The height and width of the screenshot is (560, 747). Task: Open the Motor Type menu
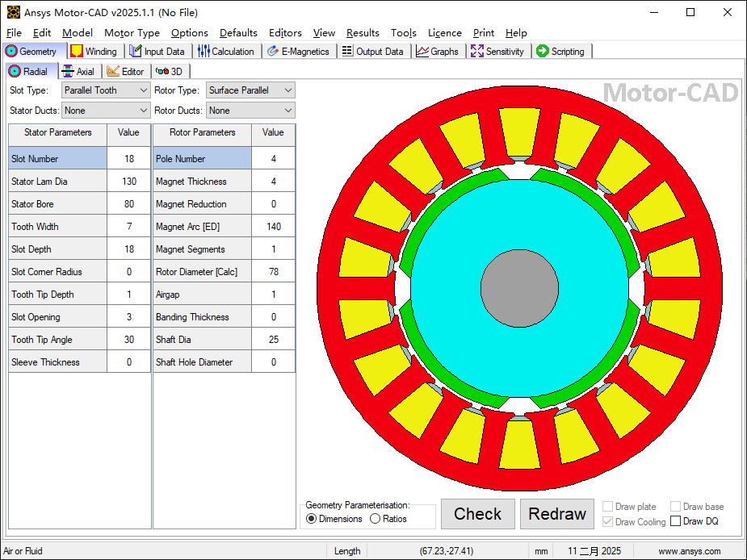click(132, 33)
